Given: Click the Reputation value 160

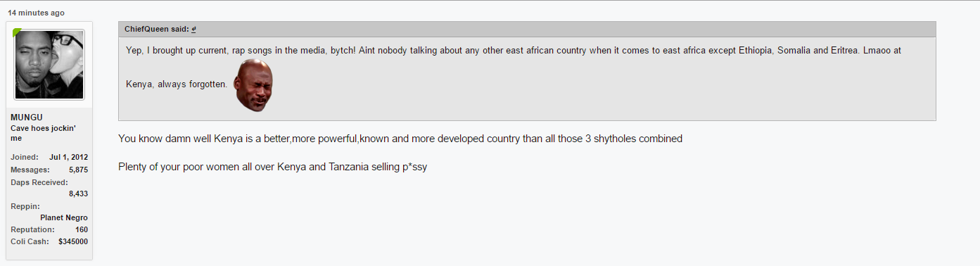Looking at the screenshot, I should [82, 229].
